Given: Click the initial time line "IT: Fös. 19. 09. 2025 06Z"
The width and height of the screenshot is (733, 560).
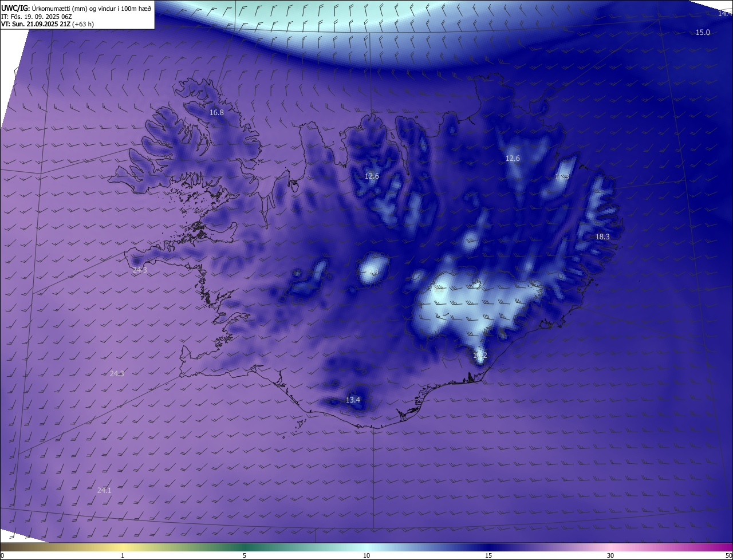Looking at the screenshot, I should 36,17.
